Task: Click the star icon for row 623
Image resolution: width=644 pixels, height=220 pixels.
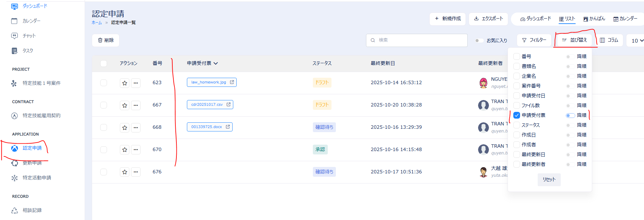Action: tap(125, 83)
